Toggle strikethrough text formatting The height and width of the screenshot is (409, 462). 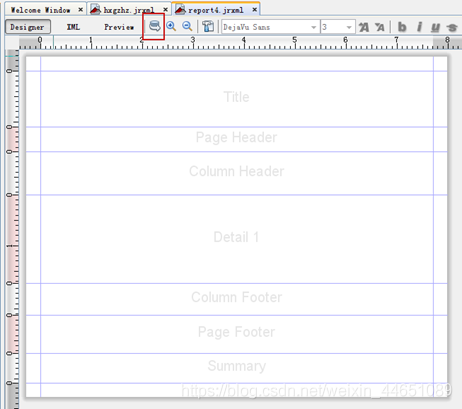(x=452, y=27)
